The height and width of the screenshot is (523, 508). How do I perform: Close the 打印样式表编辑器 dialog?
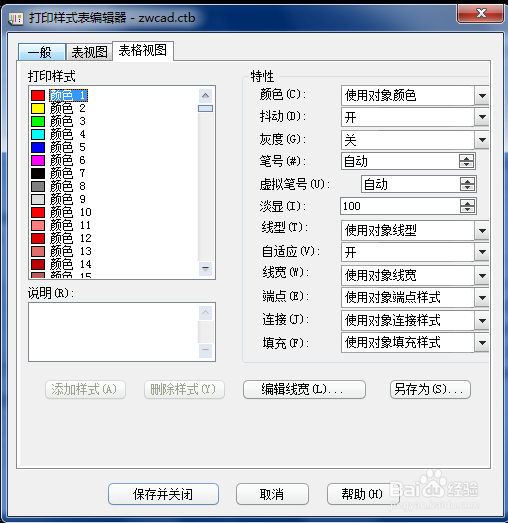pos(481,13)
